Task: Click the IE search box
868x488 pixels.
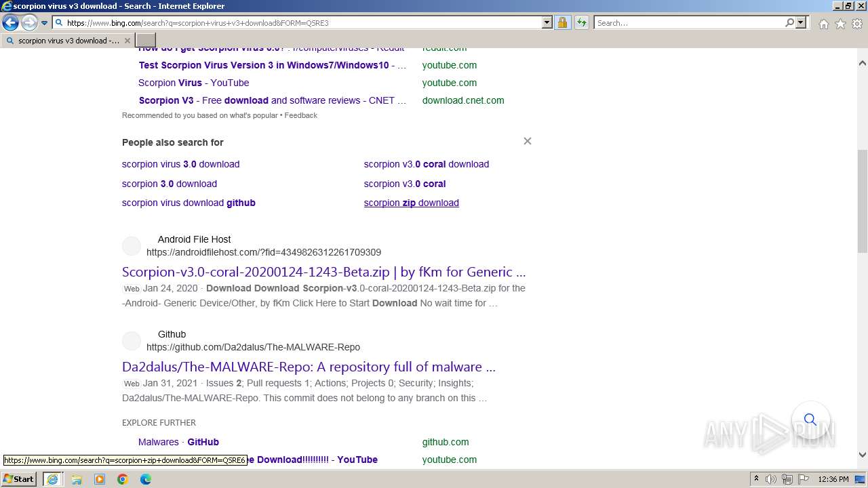Action: (x=689, y=23)
